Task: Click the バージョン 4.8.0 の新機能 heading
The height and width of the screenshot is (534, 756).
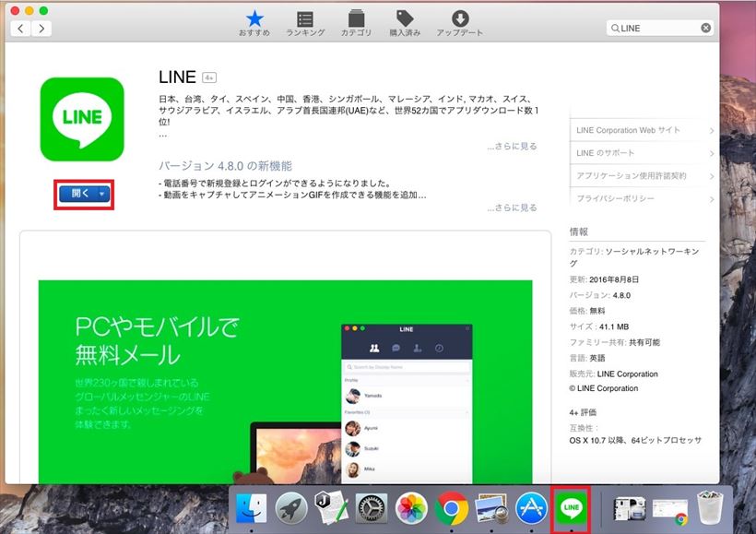Action: coord(225,166)
